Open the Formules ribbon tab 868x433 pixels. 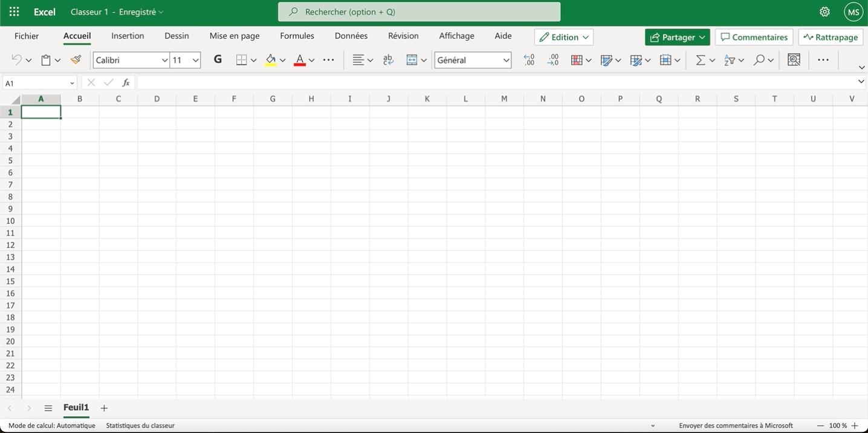coord(297,36)
